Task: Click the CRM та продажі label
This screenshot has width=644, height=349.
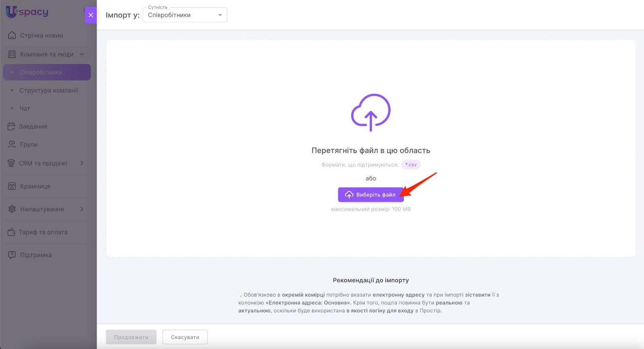Action: point(43,163)
